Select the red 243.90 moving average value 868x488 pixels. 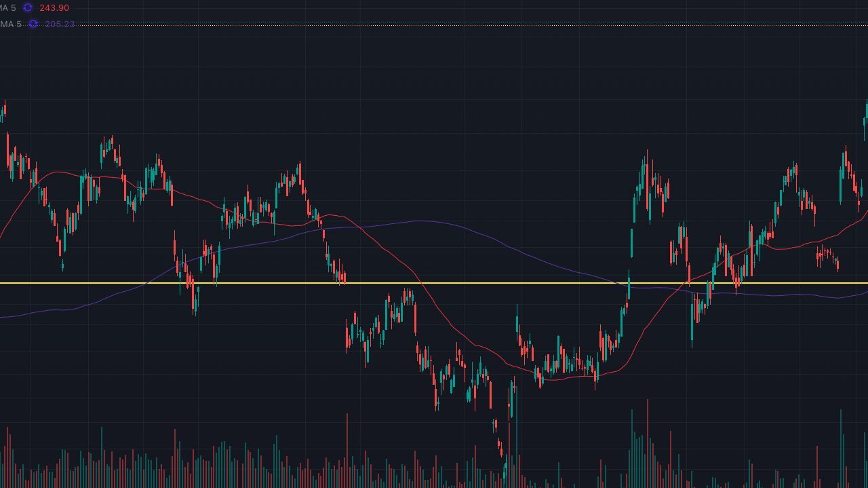[x=54, y=7]
